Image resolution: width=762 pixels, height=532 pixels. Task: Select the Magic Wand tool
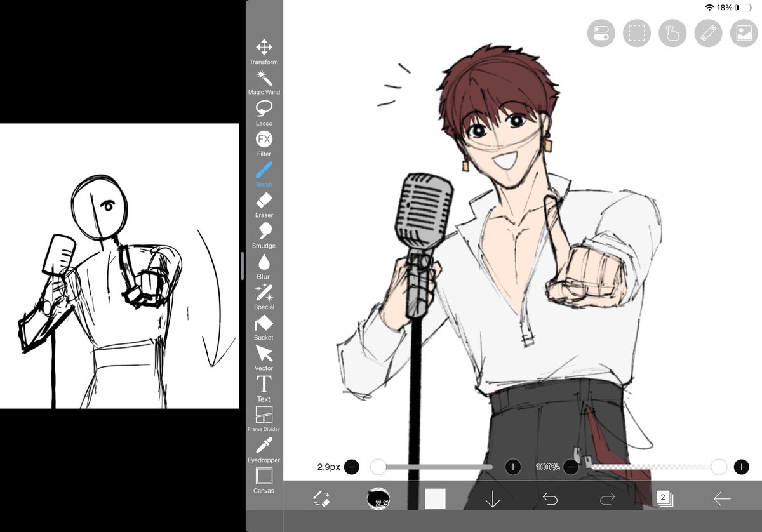pyautogui.click(x=264, y=83)
